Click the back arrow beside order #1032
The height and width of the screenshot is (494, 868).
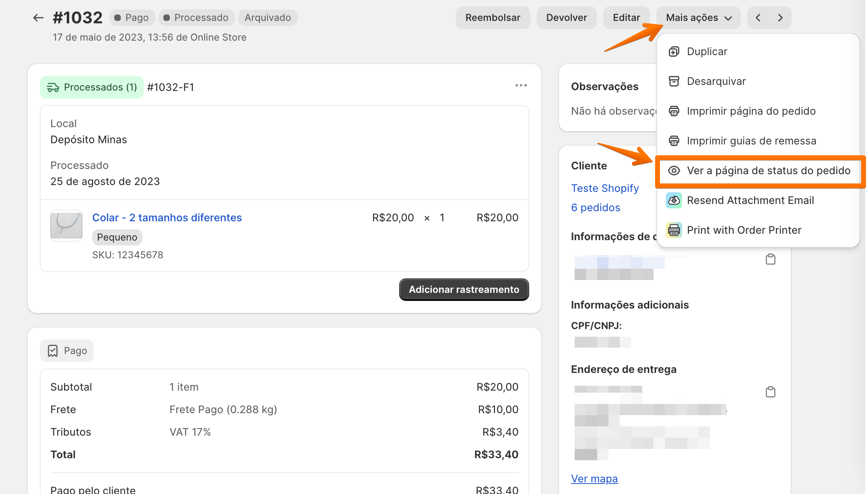pos(38,18)
